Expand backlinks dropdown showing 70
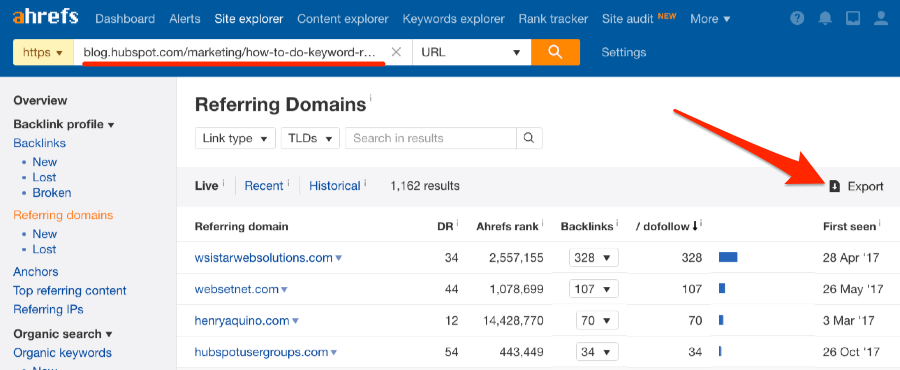The height and width of the screenshot is (370, 900). tap(597, 321)
